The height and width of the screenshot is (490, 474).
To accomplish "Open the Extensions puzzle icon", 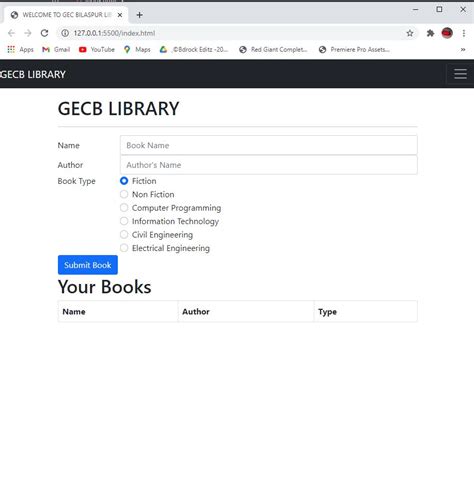I will click(x=430, y=33).
